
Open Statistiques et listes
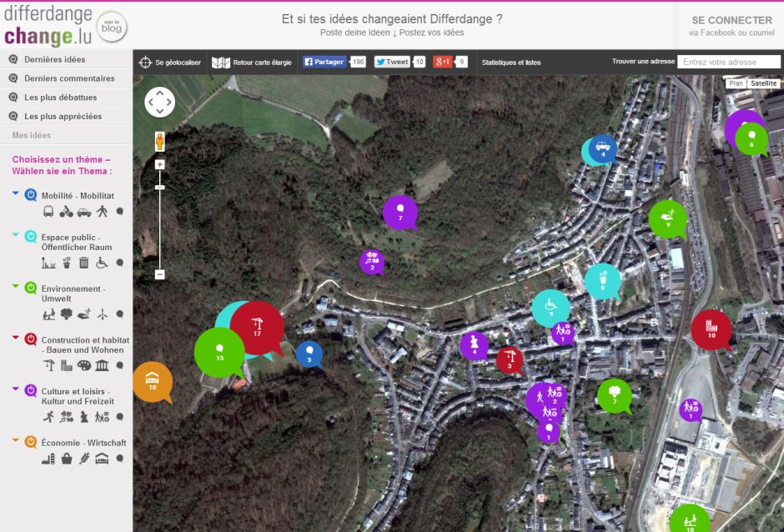(x=510, y=63)
